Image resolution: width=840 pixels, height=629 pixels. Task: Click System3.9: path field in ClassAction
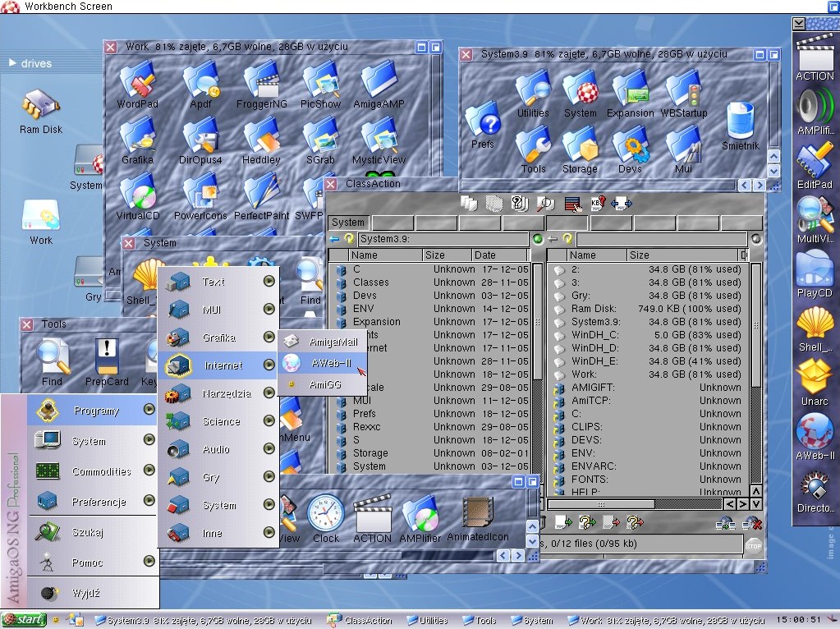click(443, 239)
